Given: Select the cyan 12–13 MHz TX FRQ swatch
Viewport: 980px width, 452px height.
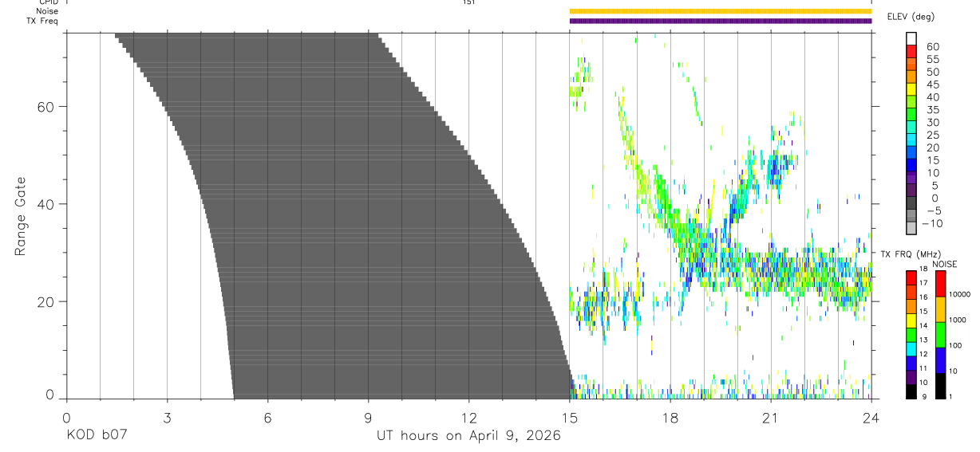Looking at the screenshot, I should [911, 349].
